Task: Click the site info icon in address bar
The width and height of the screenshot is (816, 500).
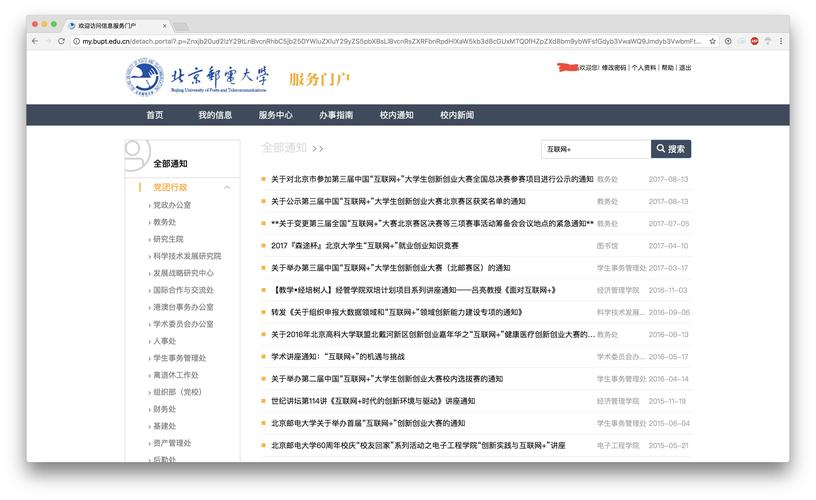Action: (x=76, y=41)
